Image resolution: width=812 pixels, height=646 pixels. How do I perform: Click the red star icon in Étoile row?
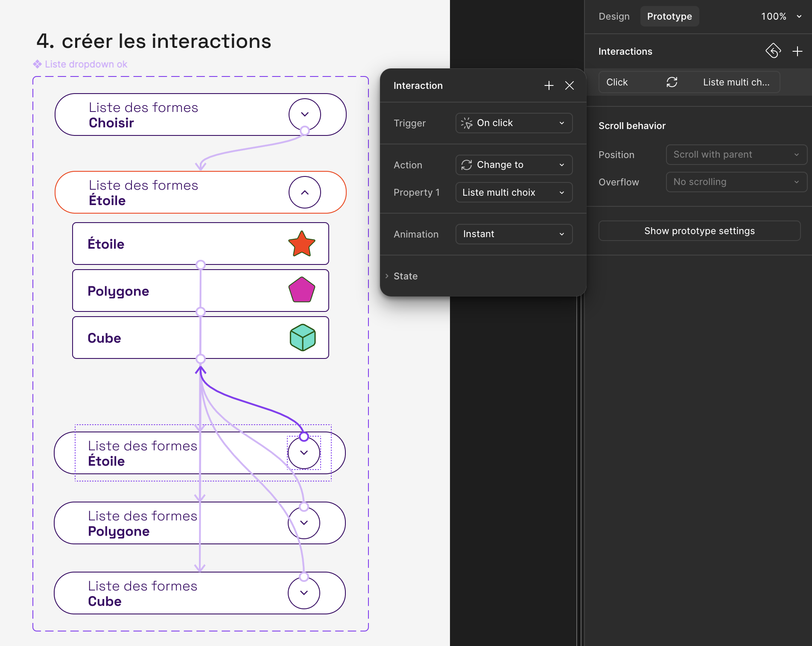[x=301, y=244]
